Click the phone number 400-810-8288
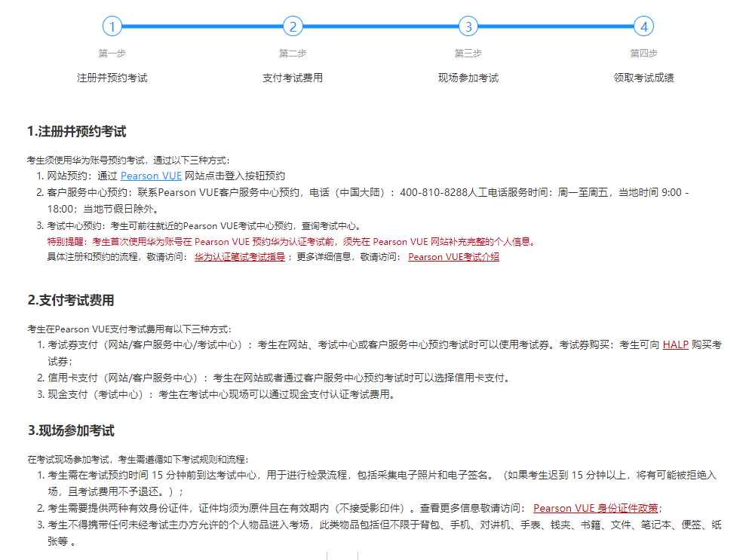This screenshot has height=560, width=752. [434, 192]
